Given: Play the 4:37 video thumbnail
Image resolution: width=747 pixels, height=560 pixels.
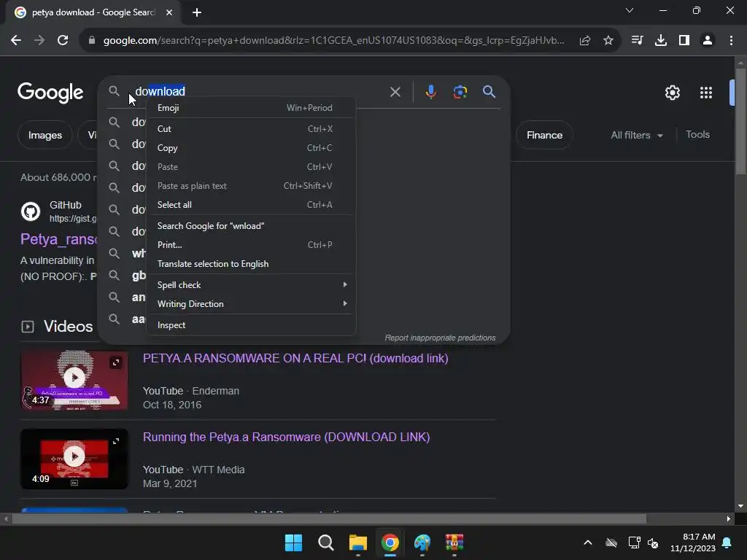Looking at the screenshot, I should [74, 381].
